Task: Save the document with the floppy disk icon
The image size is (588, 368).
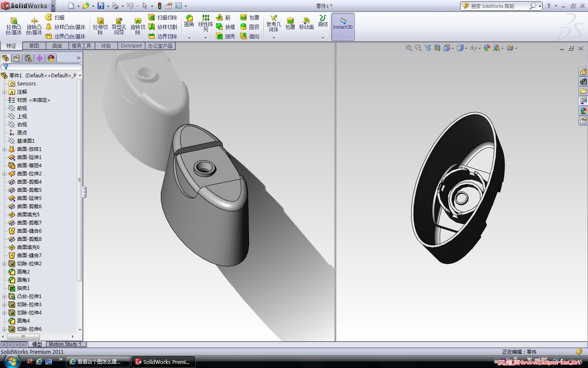Action: tap(100, 6)
